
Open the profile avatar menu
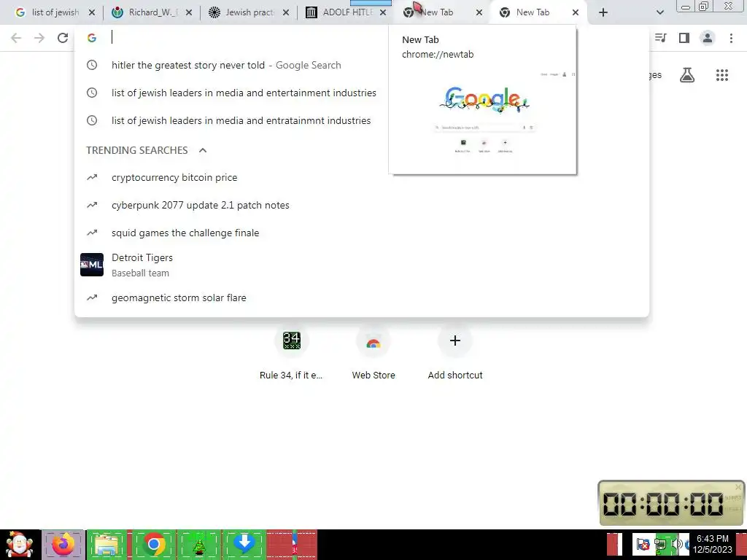click(708, 38)
